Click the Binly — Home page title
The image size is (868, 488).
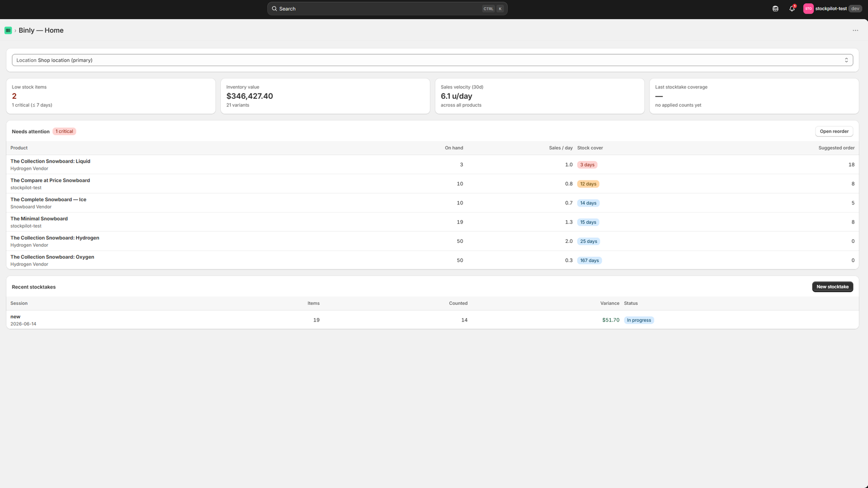(x=41, y=30)
